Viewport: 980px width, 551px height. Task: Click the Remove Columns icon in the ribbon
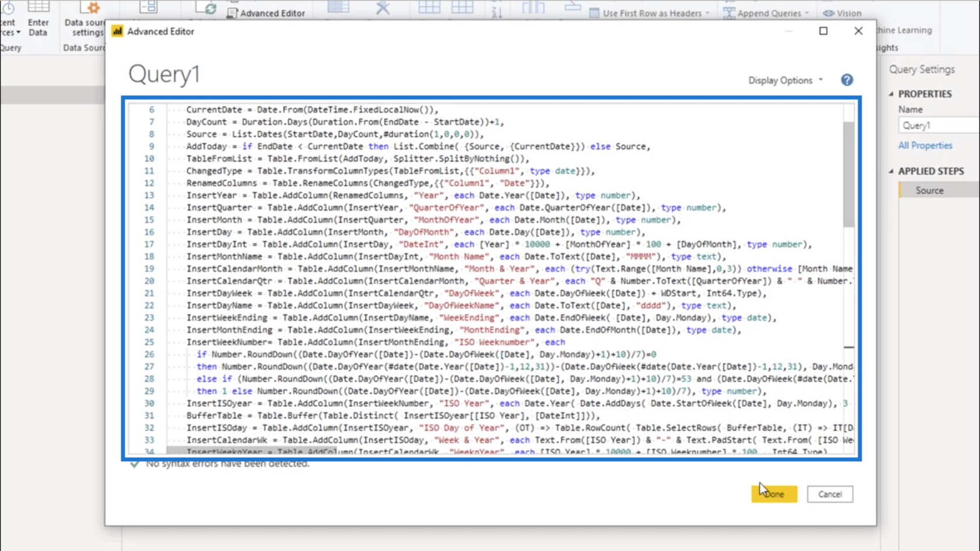pos(383,8)
